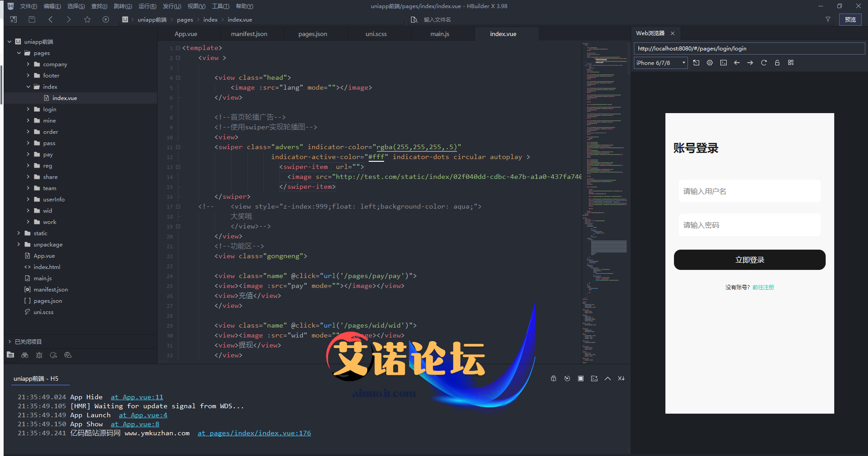Viewport: 868px width, 456px height.
Task: Toggle code fold on line 11 swiper
Action: (178, 147)
